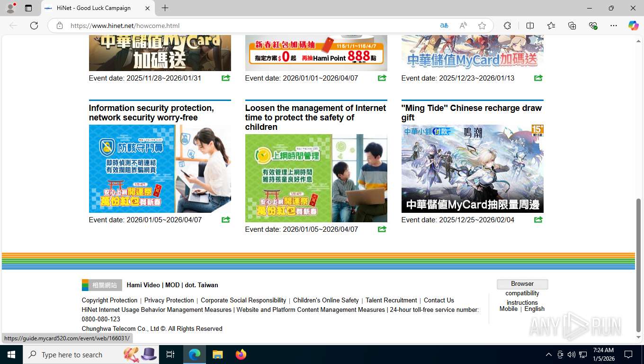Open the Ming Tide Chinese recharge draw headline
This screenshot has width=644, height=364.
click(471, 113)
